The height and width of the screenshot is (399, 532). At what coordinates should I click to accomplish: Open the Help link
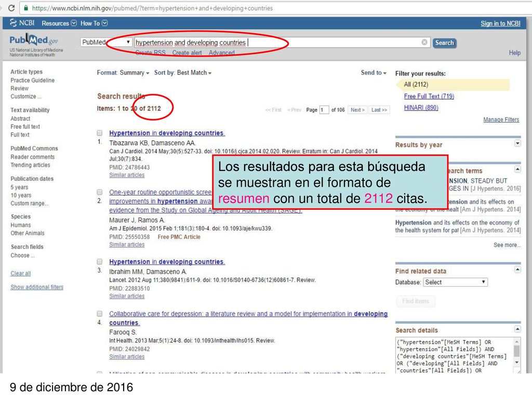point(514,52)
